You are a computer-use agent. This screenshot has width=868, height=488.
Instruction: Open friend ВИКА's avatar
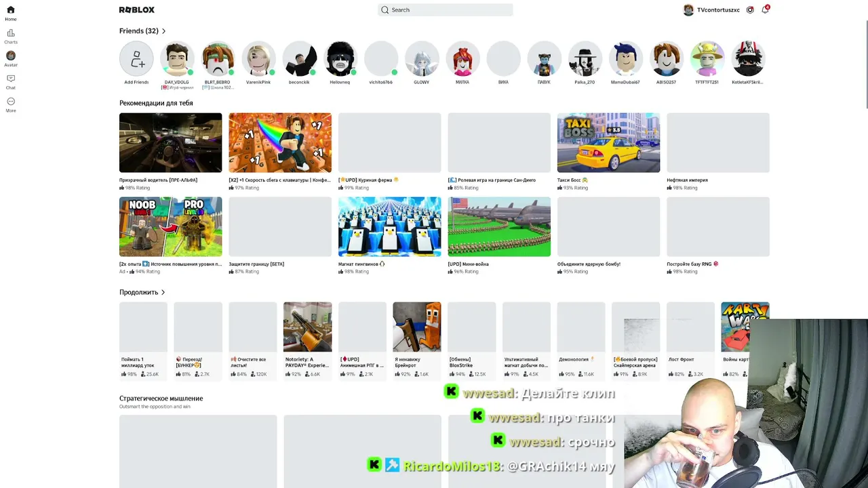tap(503, 59)
